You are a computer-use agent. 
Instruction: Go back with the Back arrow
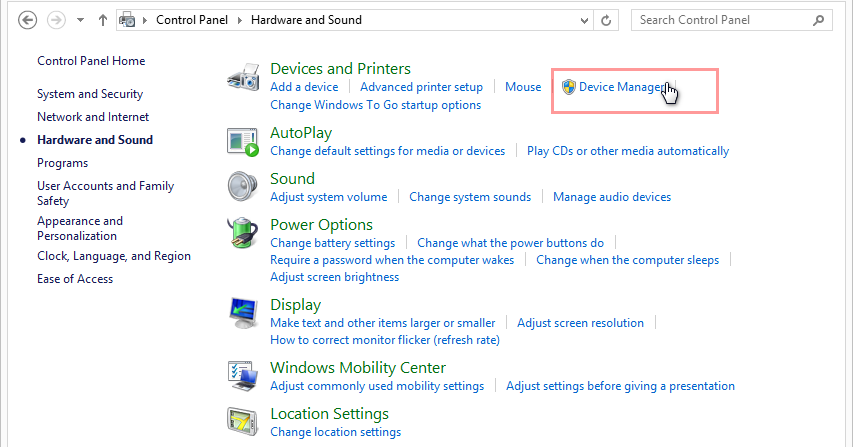[x=28, y=20]
